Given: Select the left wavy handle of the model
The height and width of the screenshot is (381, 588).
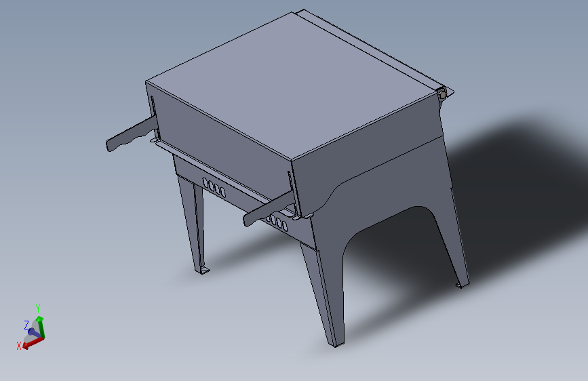Looking at the screenshot, I should 130,134.
